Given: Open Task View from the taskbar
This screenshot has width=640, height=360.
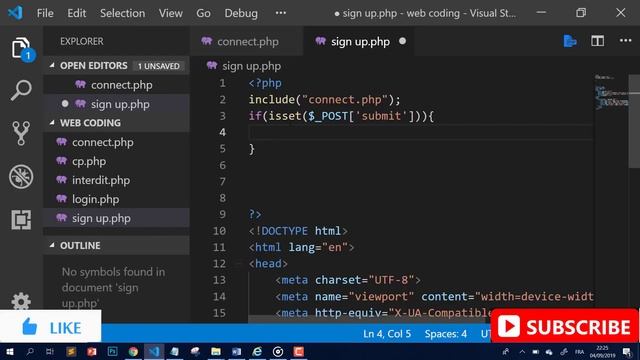Looking at the screenshot, I should 50,351.
